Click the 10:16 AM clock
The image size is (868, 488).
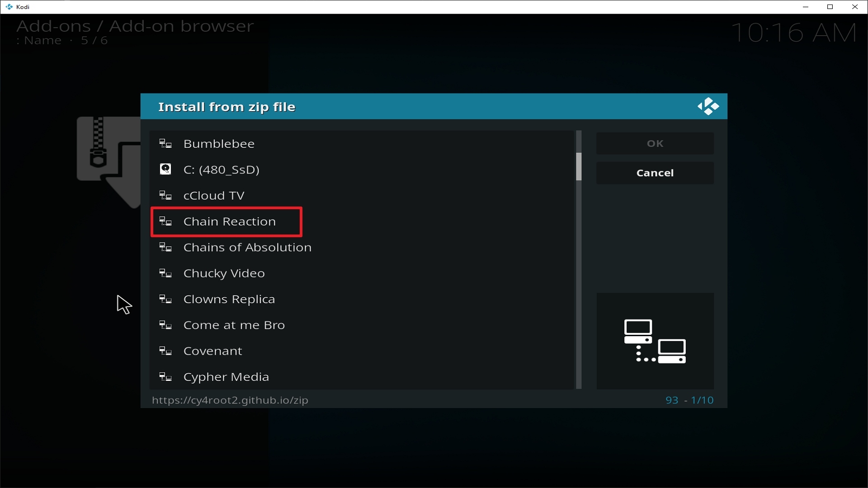coord(794,33)
